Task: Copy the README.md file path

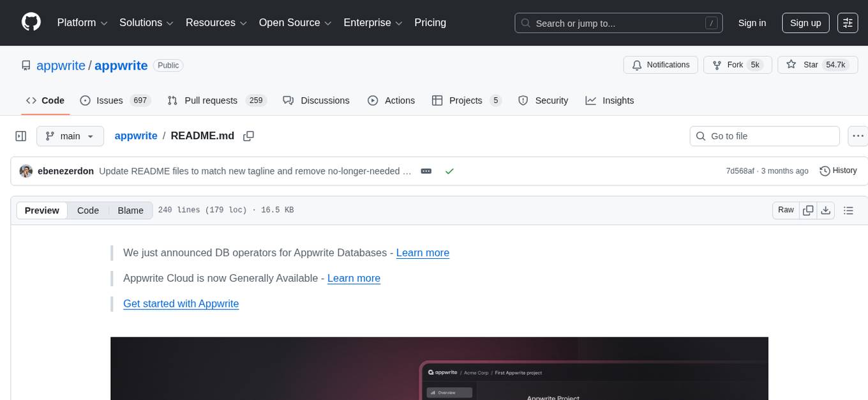Action: (x=248, y=135)
